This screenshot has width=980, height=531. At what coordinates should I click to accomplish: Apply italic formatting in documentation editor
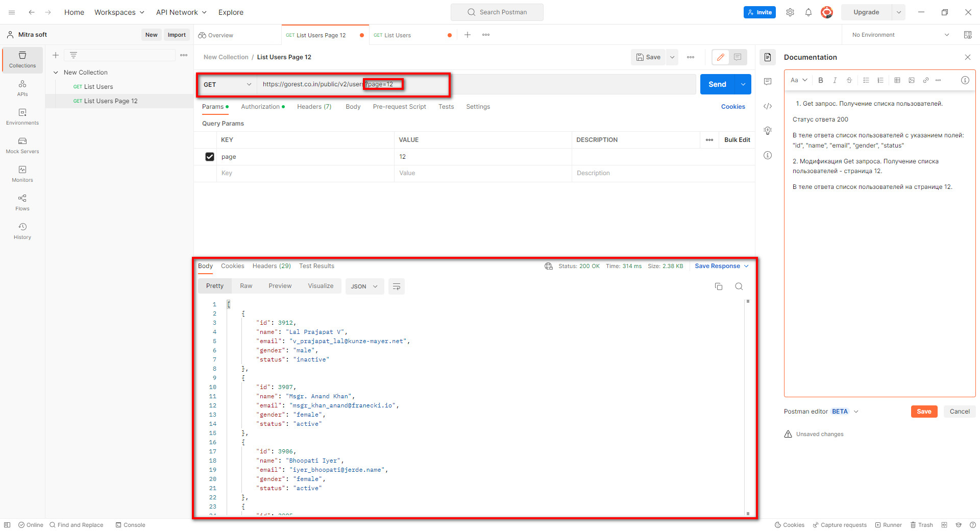tap(835, 80)
